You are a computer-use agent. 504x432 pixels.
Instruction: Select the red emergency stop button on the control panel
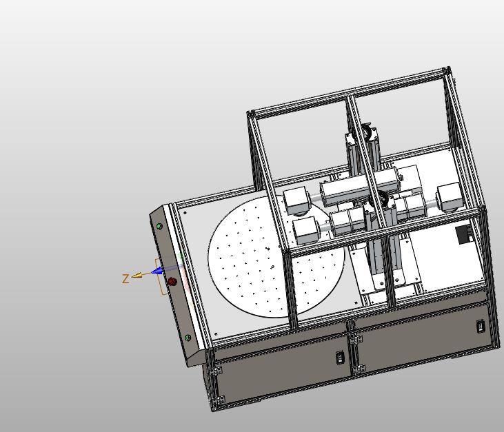(x=172, y=282)
